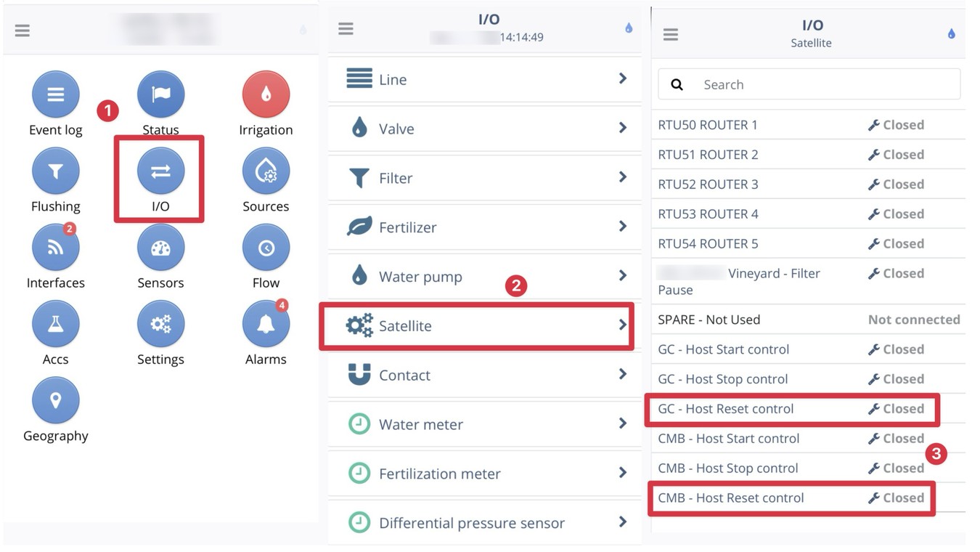Open the red Irrigation icon
Viewport: 980px width, 552px height.
click(x=266, y=95)
